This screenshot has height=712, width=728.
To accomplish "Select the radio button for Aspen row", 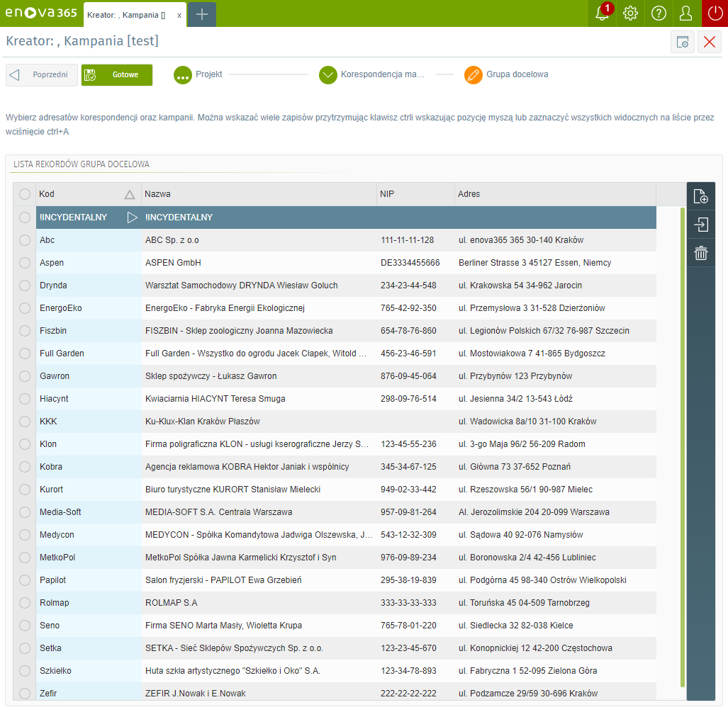I will pyautogui.click(x=25, y=263).
